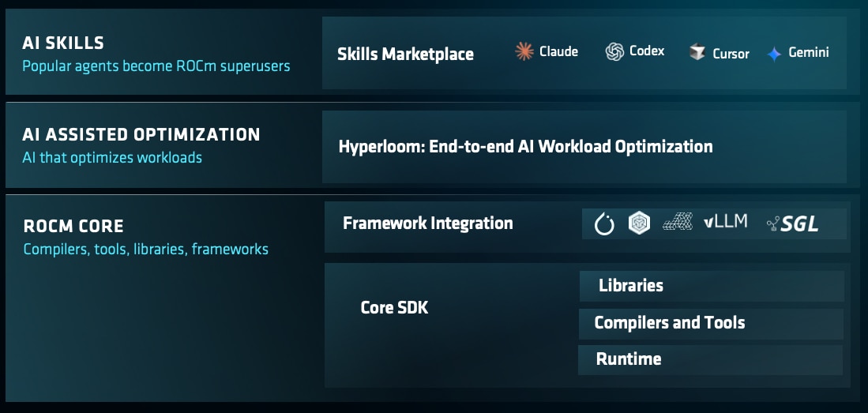The image size is (868, 413).
Task: Click the Hyperloom workload optimization title
Action: coord(525,147)
